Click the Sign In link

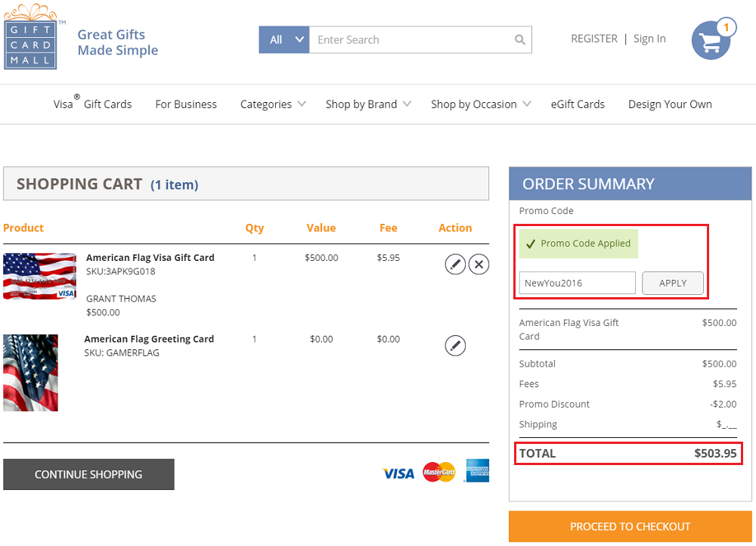point(649,39)
